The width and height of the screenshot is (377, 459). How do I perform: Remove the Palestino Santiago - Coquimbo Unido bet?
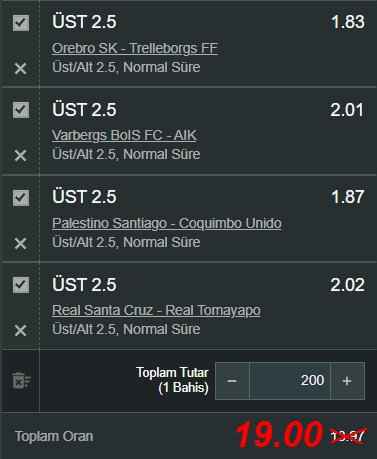coord(20,244)
